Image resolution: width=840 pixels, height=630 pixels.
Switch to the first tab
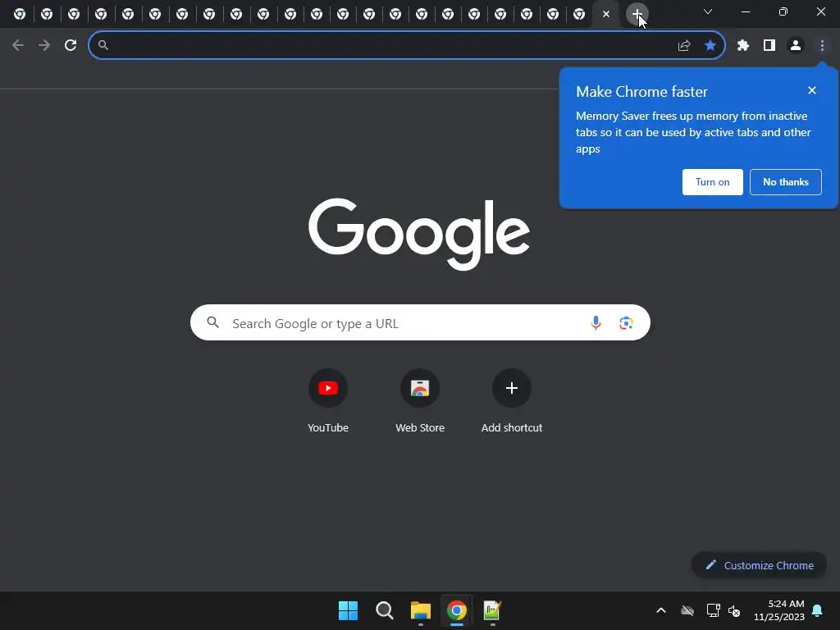[x=20, y=15]
